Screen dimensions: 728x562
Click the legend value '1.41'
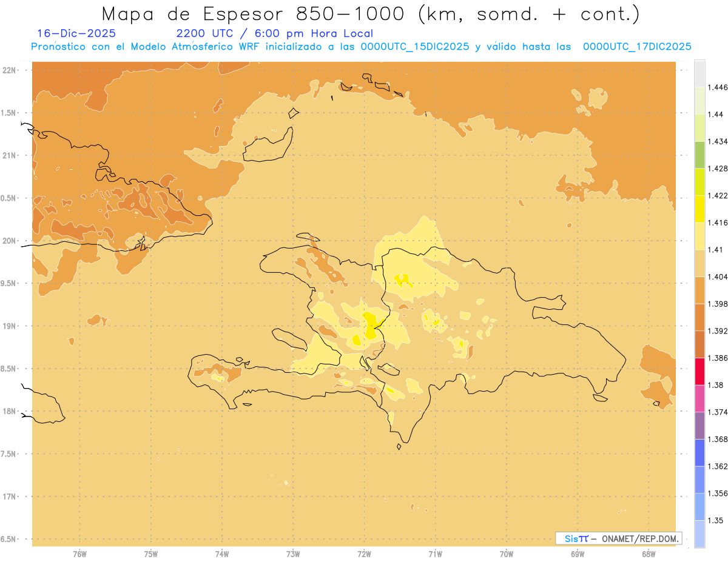[x=716, y=250]
